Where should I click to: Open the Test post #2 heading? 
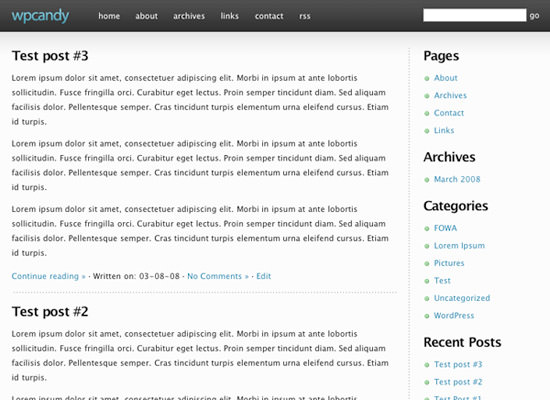(x=50, y=312)
